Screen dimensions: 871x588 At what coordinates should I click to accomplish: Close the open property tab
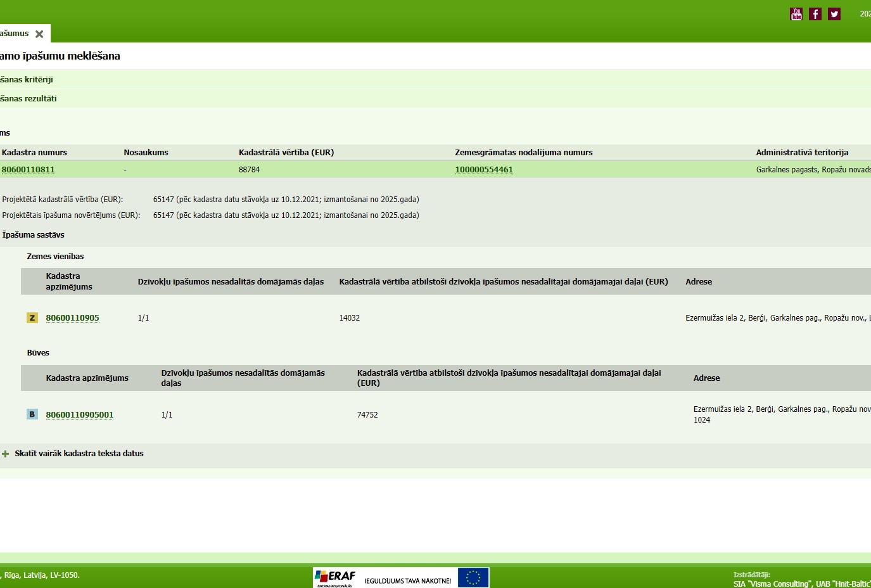pyautogui.click(x=39, y=34)
